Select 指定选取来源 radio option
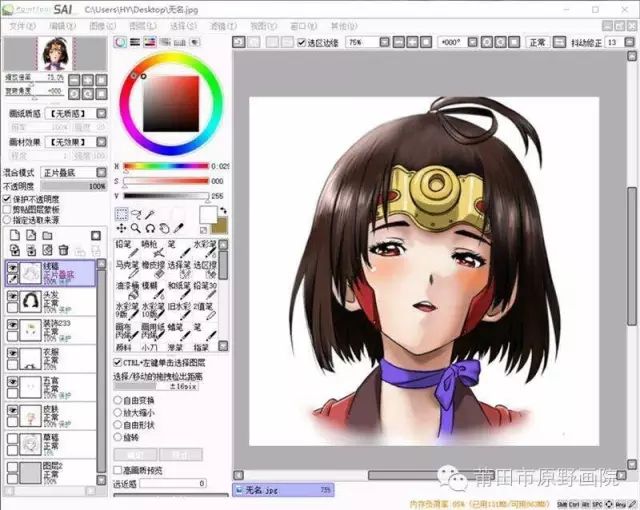The image size is (640, 510). click(7, 220)
